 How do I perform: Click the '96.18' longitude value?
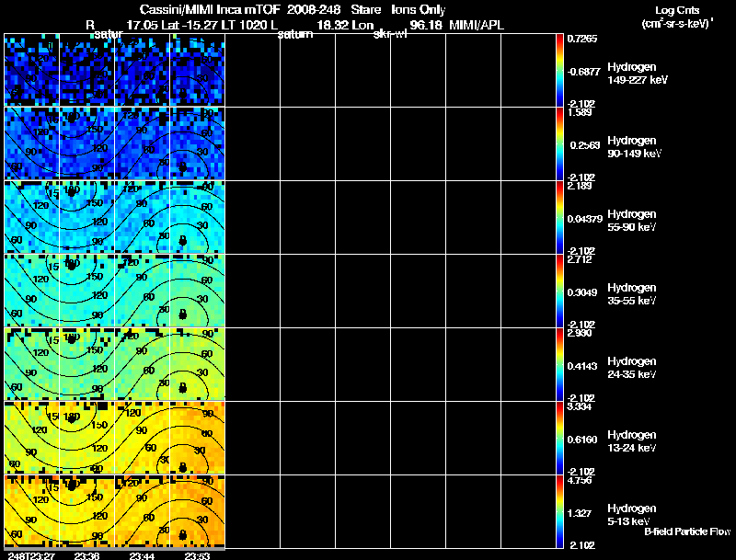[426, 26]
